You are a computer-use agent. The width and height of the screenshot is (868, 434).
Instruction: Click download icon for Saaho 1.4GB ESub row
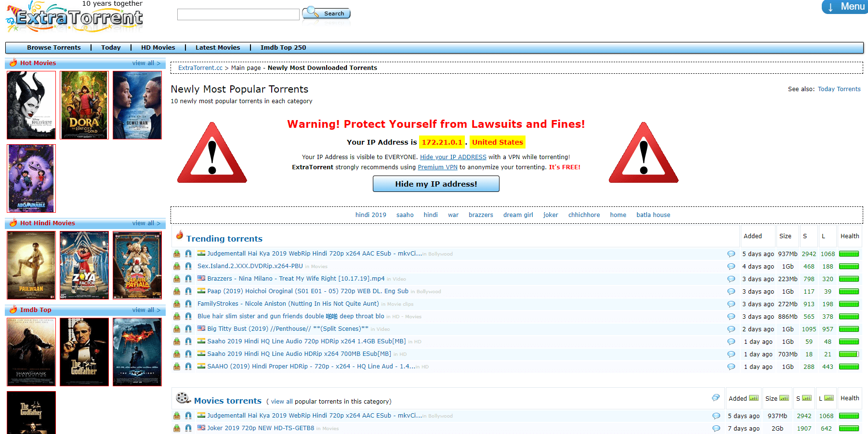[177, 341]
